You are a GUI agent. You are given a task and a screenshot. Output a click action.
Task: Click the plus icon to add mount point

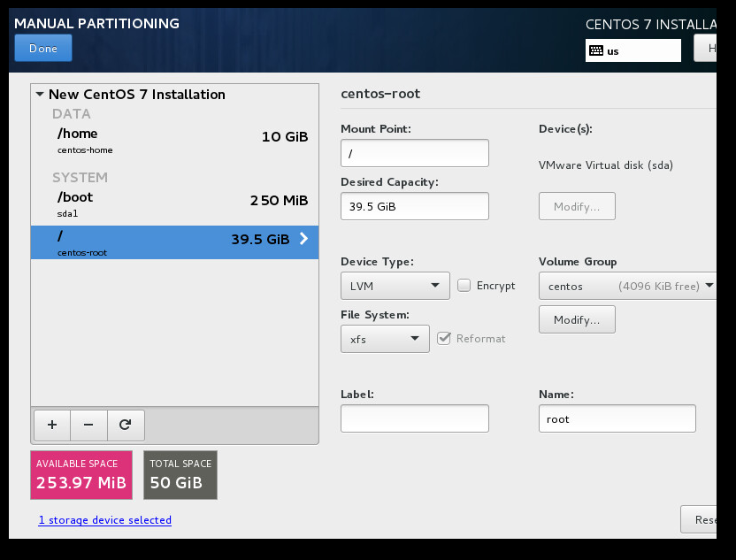tap(52, 426)
